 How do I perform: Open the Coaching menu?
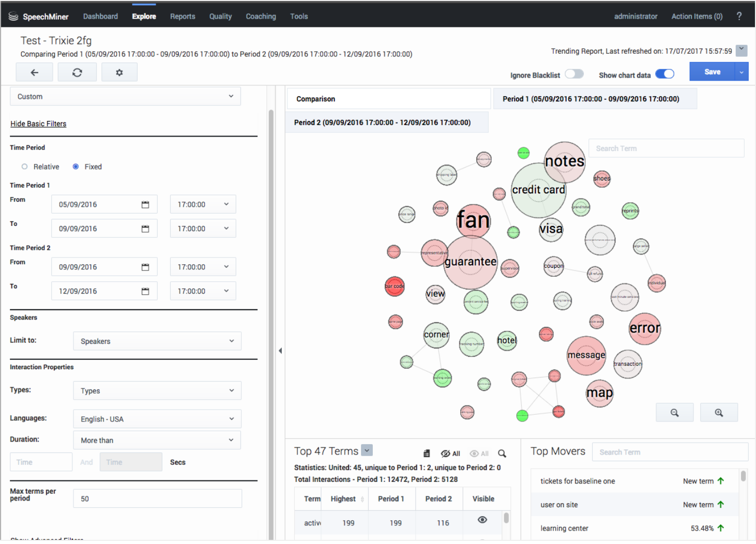tap(261, 17)
